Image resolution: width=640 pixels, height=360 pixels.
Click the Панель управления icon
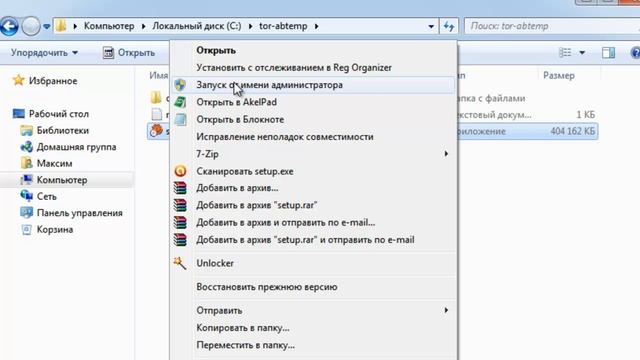point(27,213)
